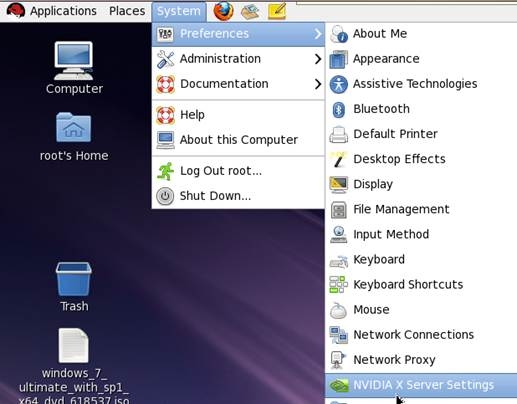This screenshot has height=404, width=517.
Task: Click the Shut Down power icon
Action: 165,196
